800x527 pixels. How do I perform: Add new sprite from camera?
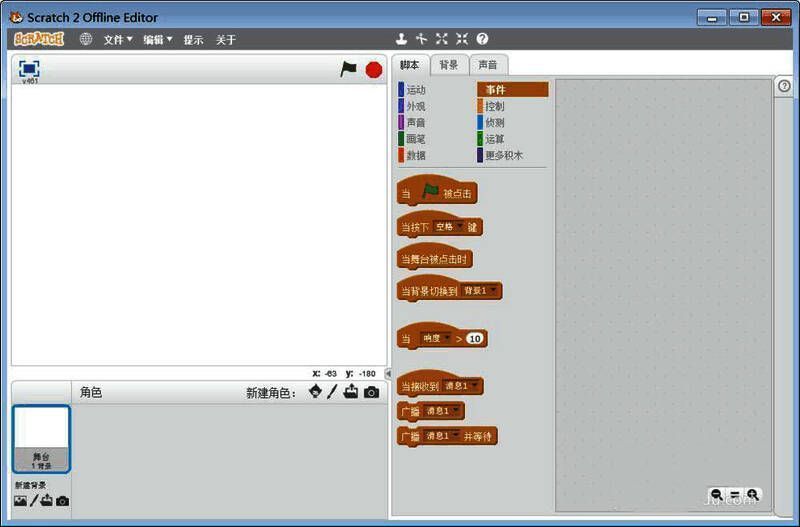pos(371,392)
